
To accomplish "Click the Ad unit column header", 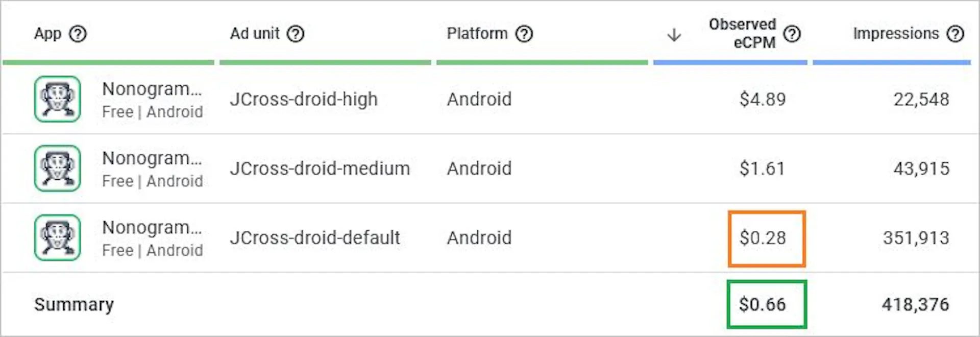I will 255,34.
